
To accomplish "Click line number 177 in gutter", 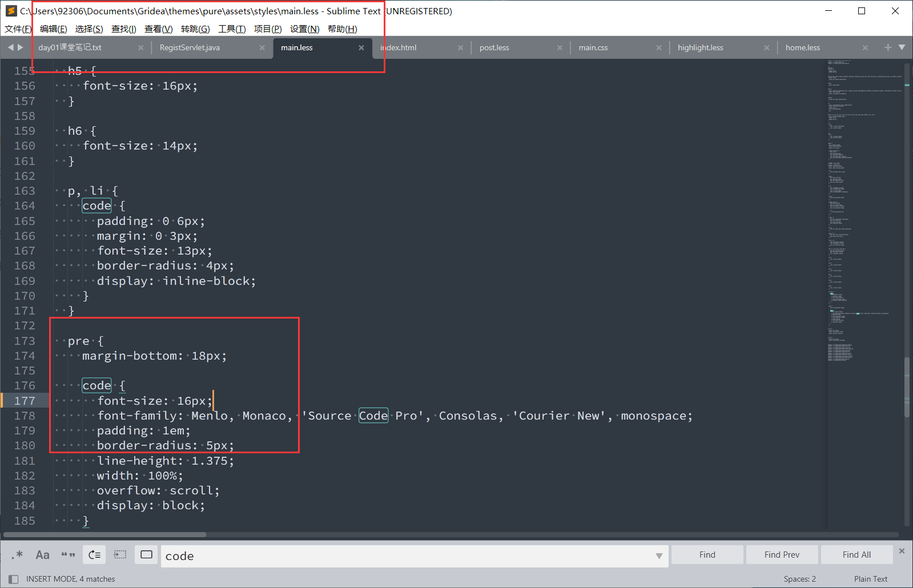I will (25, 401).
